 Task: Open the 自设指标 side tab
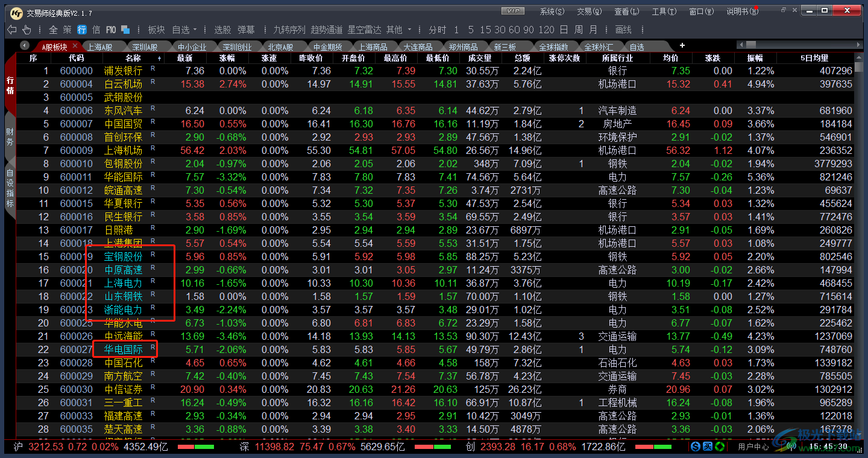(10, 188)
